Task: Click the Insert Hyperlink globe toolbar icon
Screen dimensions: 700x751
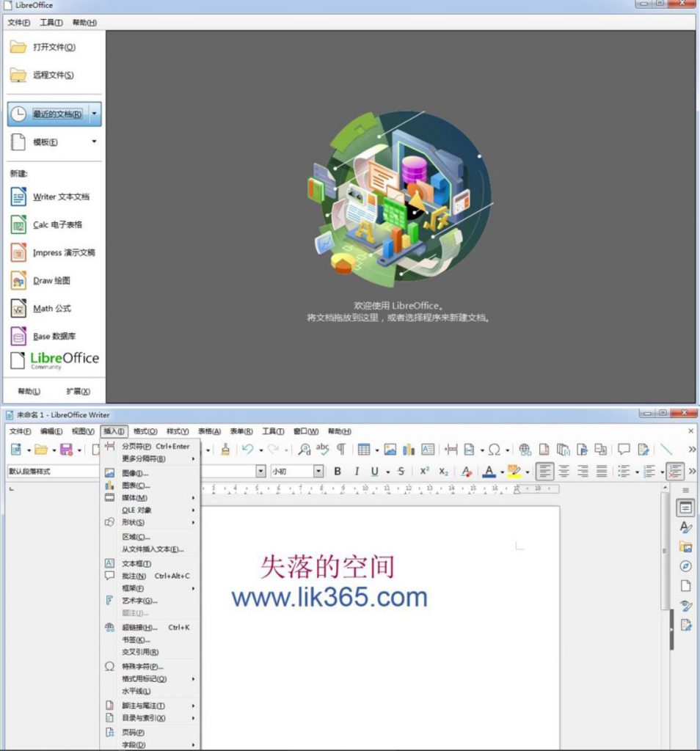Action: 525,450
